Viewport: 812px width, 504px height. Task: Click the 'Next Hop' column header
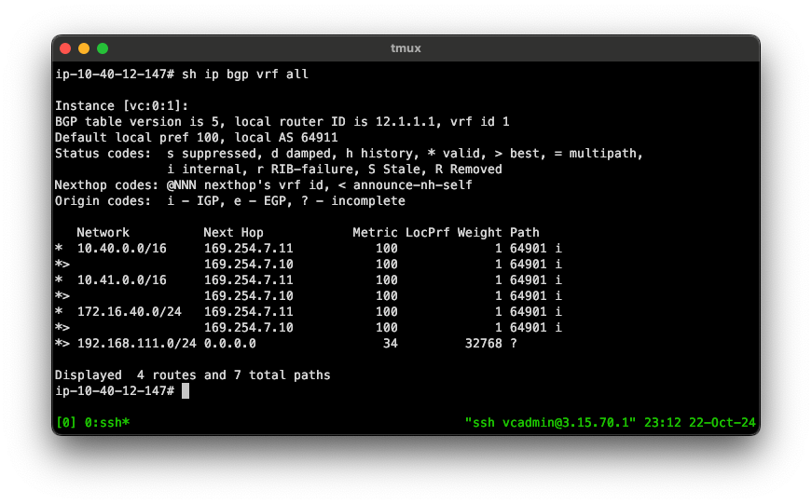234,232
